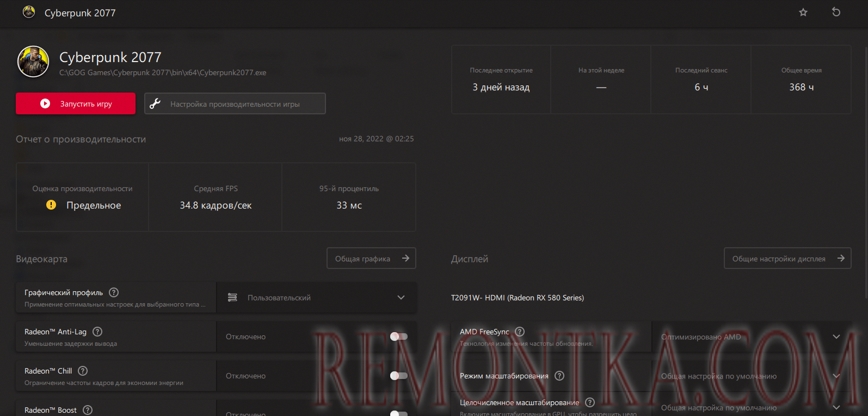868x416 pixels.
Task: Click the Предельное performance rating text
Action: coord(94,205)
